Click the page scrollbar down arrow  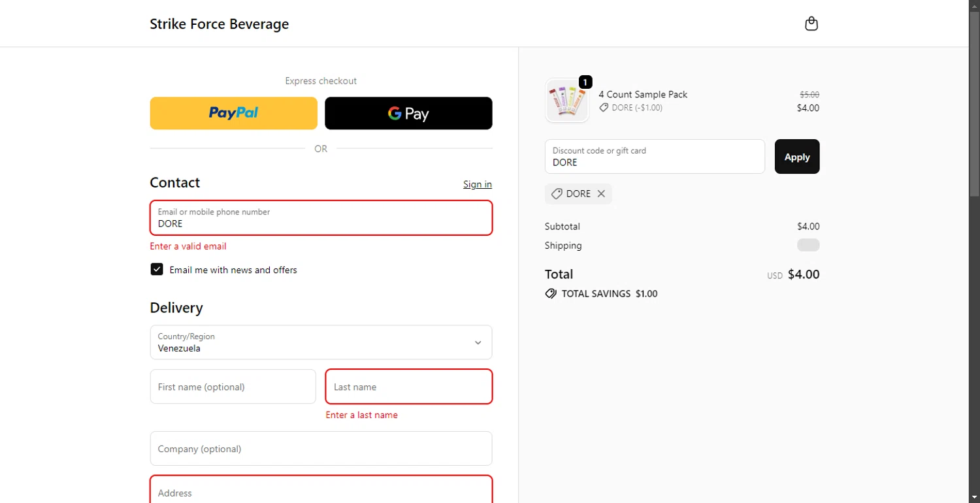(x=974, y=497)
